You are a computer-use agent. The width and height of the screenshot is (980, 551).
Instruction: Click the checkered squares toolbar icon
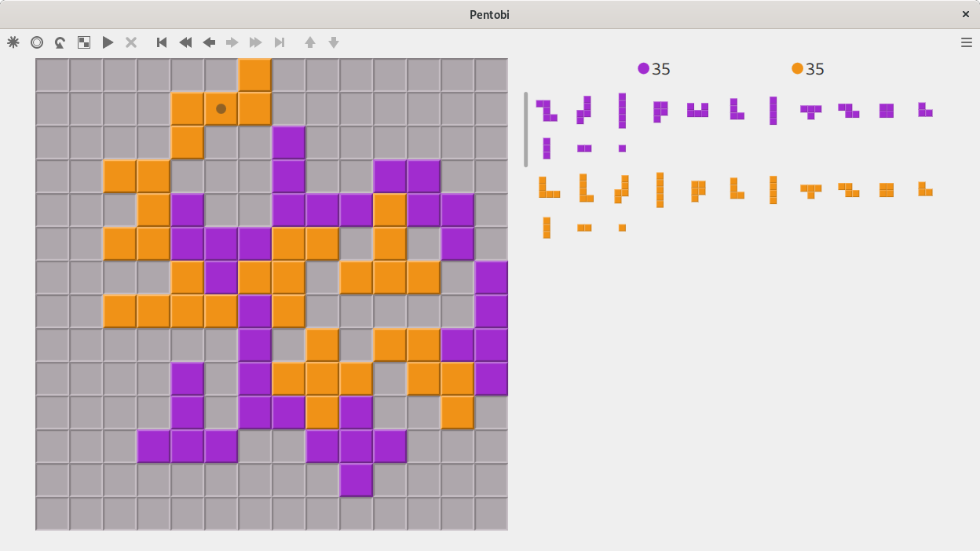(x=84, y=42)
